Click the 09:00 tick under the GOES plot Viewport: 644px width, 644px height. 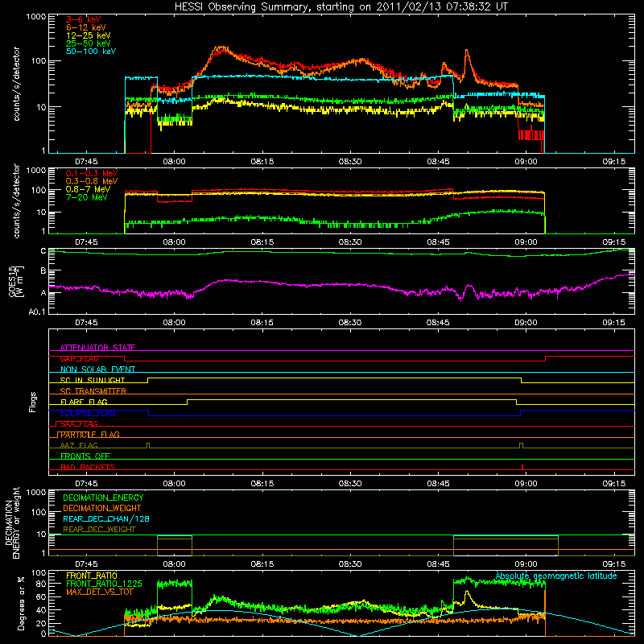[526, 323]
